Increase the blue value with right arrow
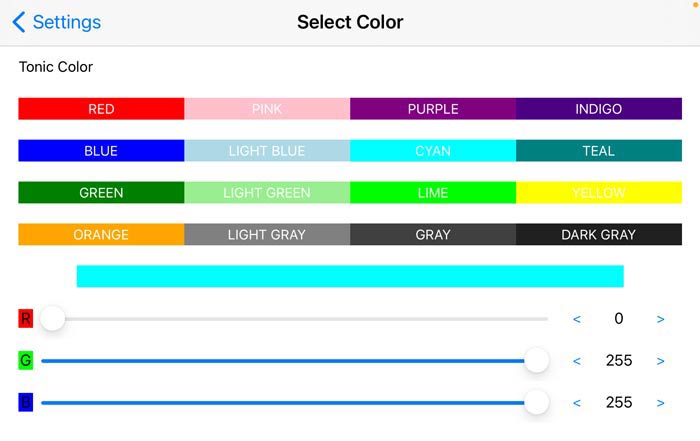 point(661,403)
